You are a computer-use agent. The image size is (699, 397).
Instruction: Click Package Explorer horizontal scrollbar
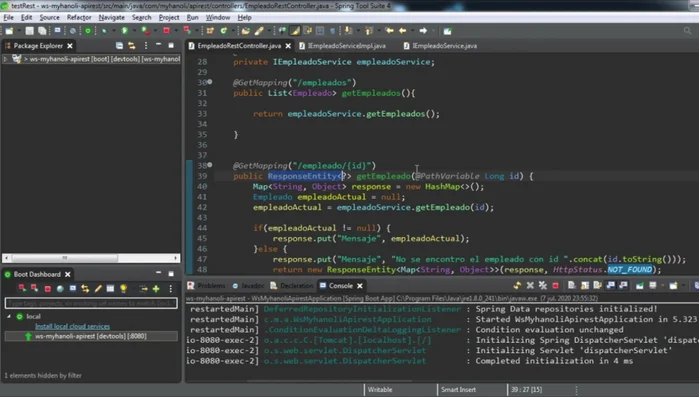(x=91, y=258)
